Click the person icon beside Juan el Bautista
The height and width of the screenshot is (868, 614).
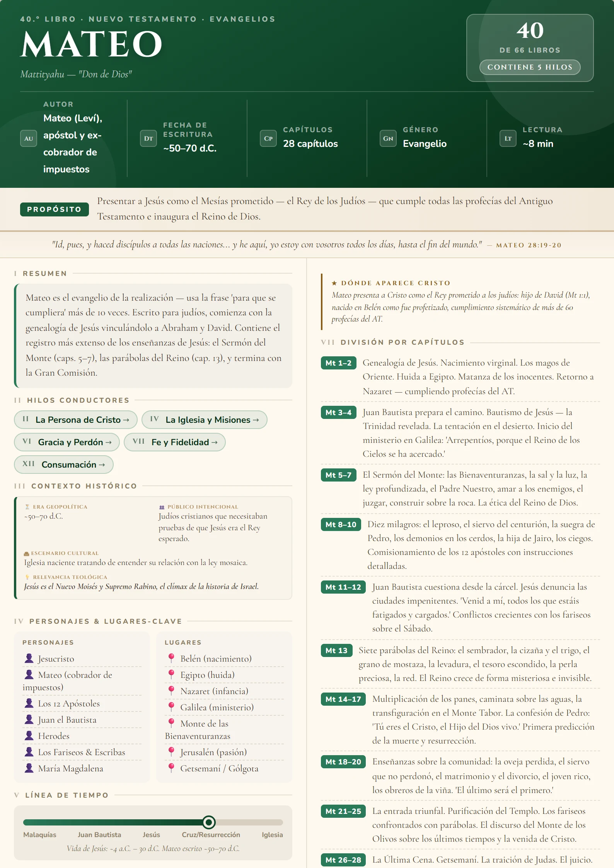[x=29, y=719]
